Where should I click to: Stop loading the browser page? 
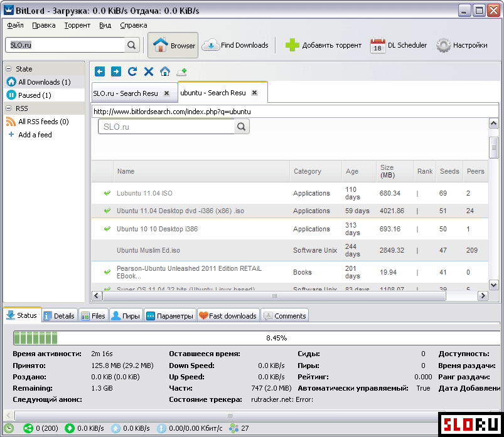pyautogui.click(x=149, y=71)
